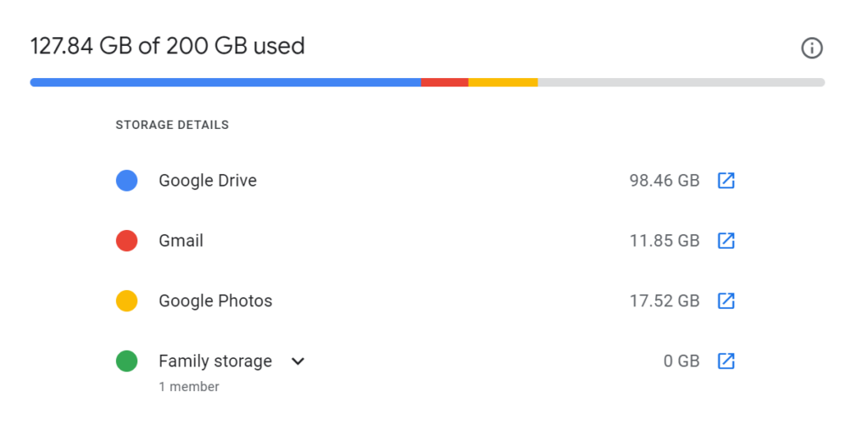Click the yellow segment of storage bar
Screen dimensions: 868x437
[503, 82]
